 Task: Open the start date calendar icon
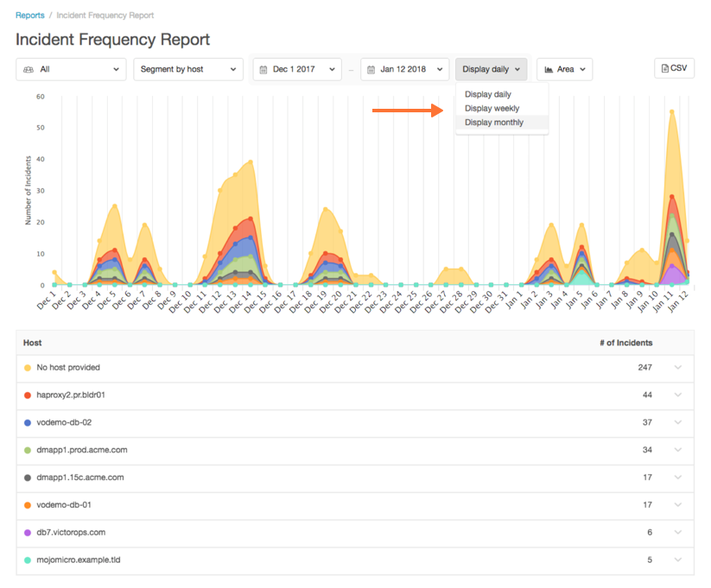coord(265,68)
